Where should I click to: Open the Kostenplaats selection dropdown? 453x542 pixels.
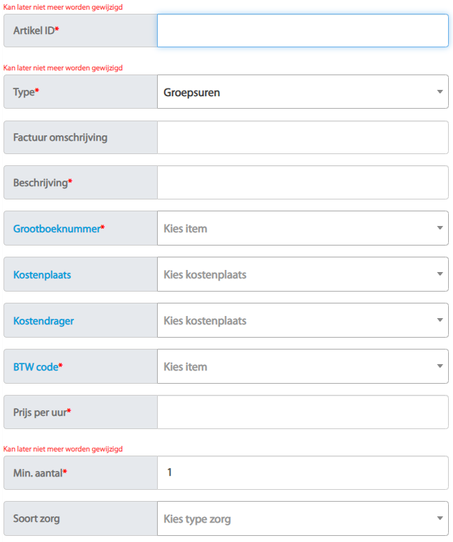click(303, 274)
